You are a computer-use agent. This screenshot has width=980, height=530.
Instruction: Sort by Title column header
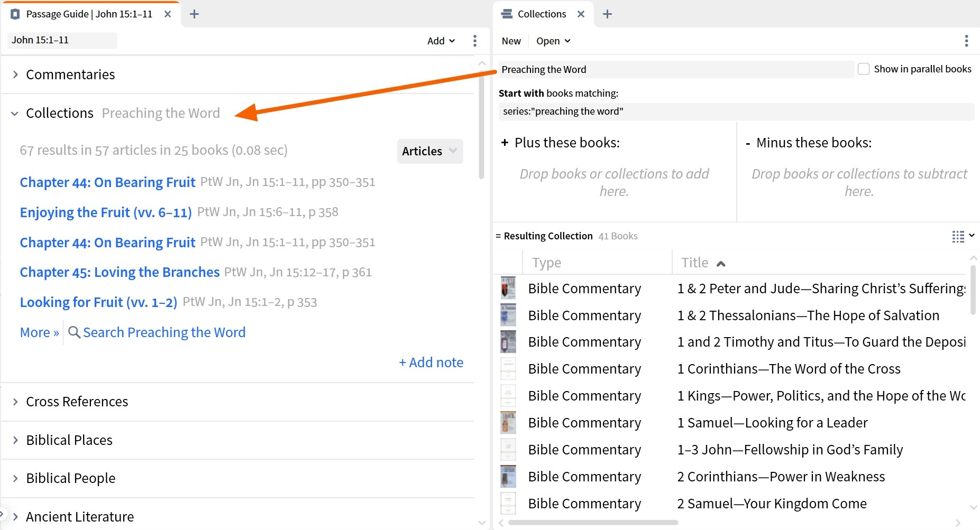coord(703,263)
